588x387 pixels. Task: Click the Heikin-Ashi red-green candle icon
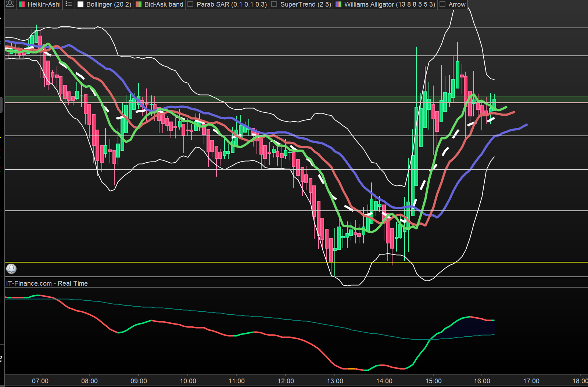click(22, 4)
